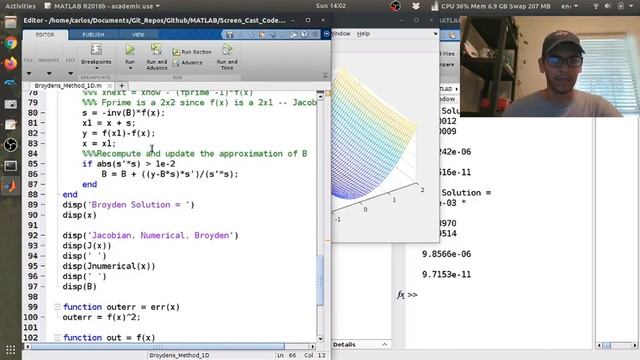This screenshot has height=360, width=640.
Task: Open the 'en' input language dropdown
Action: click(x=569, y=6)
